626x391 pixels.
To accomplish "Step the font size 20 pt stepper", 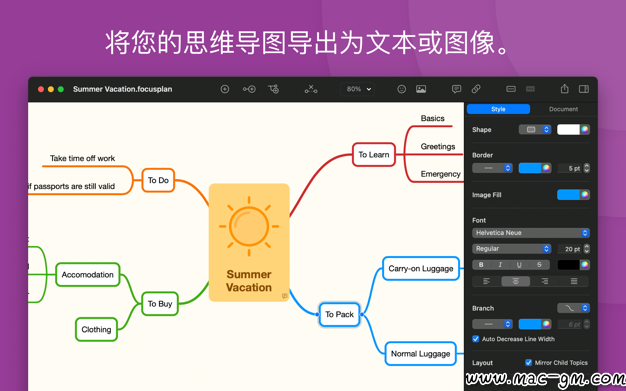I will 586,249.
